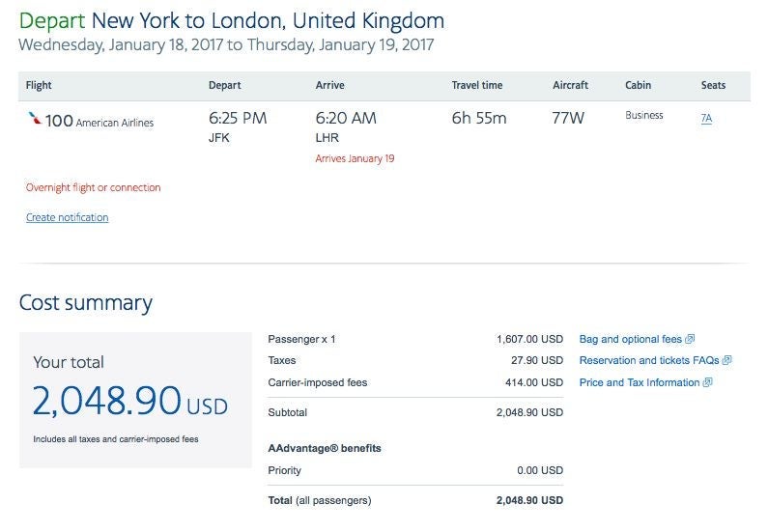Viewport: 768px width, 532px height.
Task: Click the Travel time column header
Action: tap(477, 86)
